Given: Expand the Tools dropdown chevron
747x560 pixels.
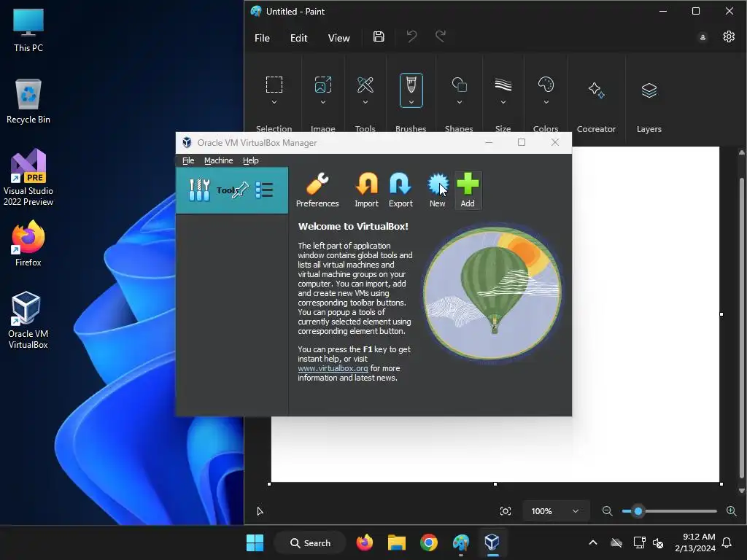Looking at the screenshot, I should click(365, 102).
